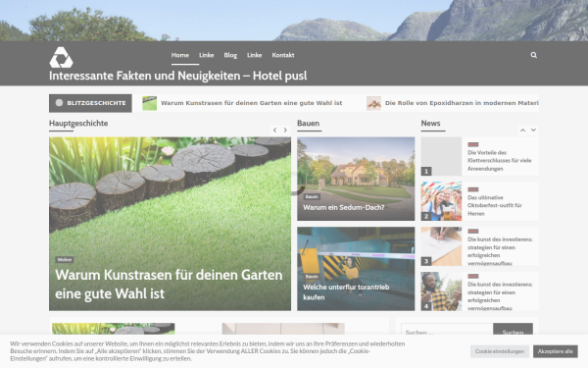Click the Suchen search input field
Image resolution: width=588 pixels, height=368 pixels.
(x=447, y=333)
